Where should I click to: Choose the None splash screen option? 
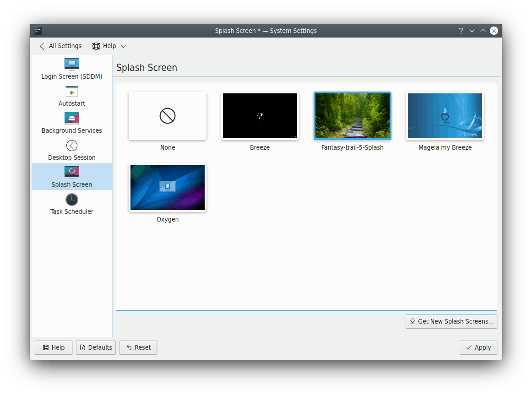(x=167, y=116)
